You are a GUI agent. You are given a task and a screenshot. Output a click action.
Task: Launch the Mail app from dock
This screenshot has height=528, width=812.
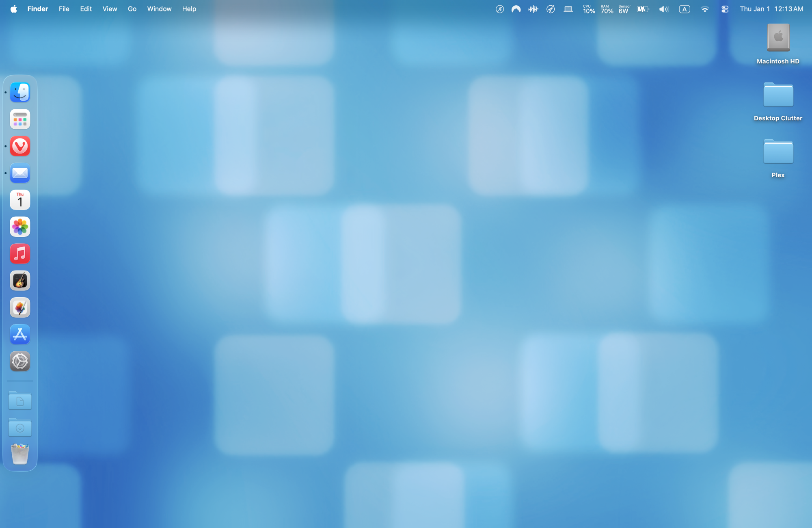(x=20, y=173)
